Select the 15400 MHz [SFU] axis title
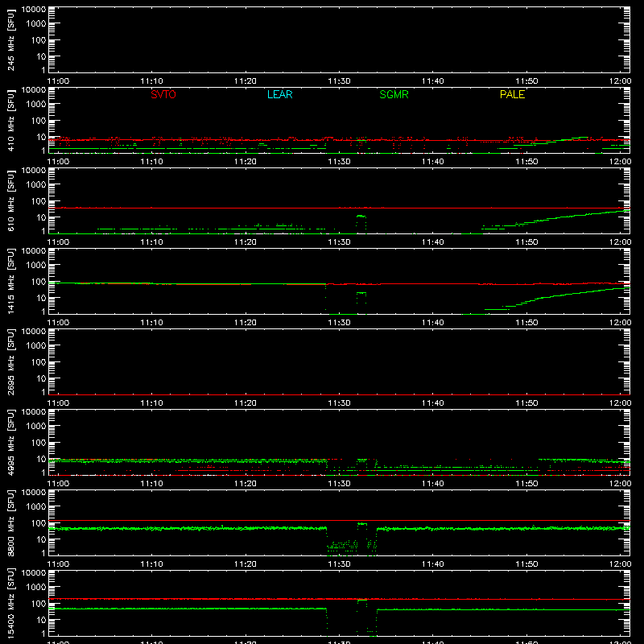The width and height of the screenshot is (644, 644). pos(11,603)
